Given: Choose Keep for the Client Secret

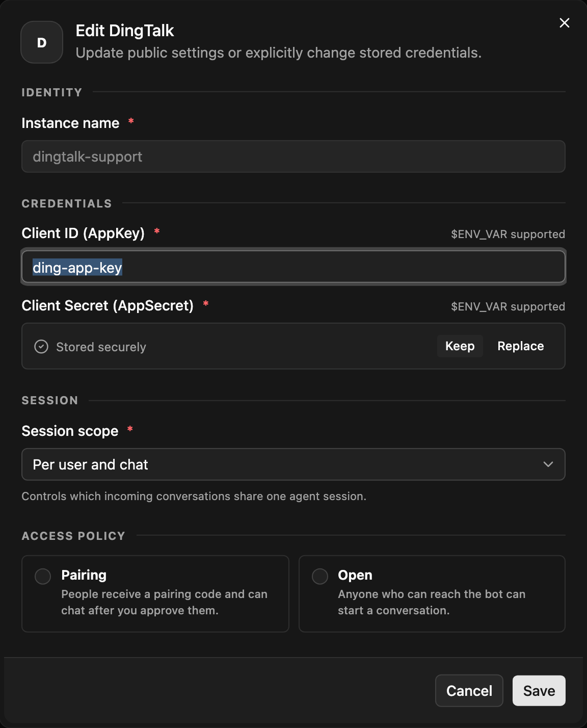Looking at the screenshot, I should (460, 346).
